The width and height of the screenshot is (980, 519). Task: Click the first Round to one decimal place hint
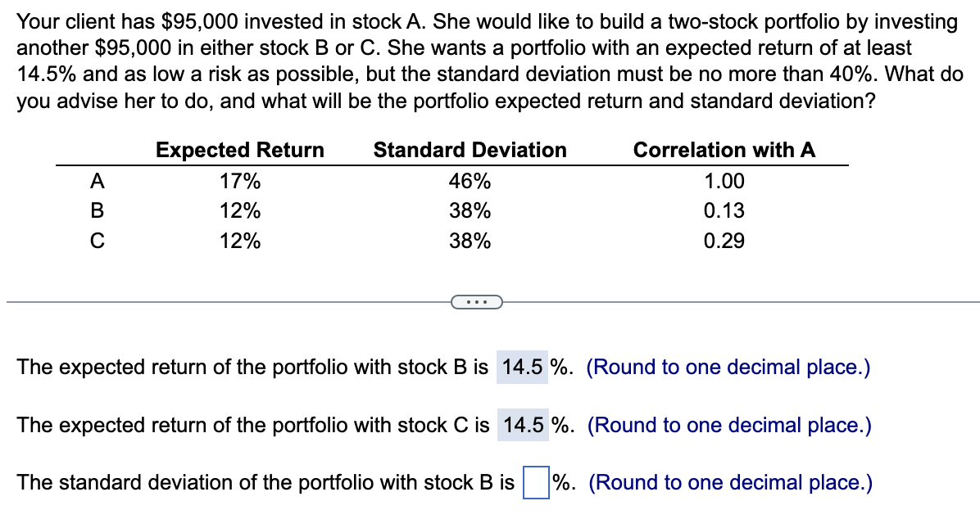click(x=728, y=367)
